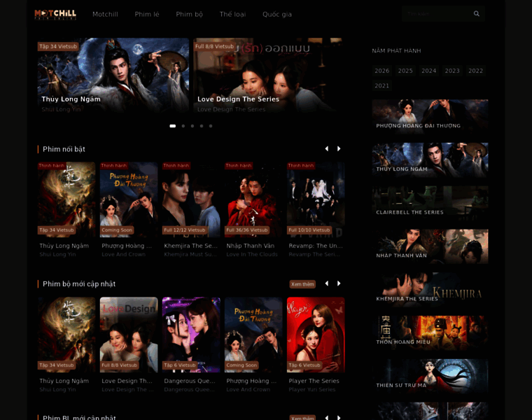Open the Motchill menu item
532x420 pixels.
click(105, 14)
